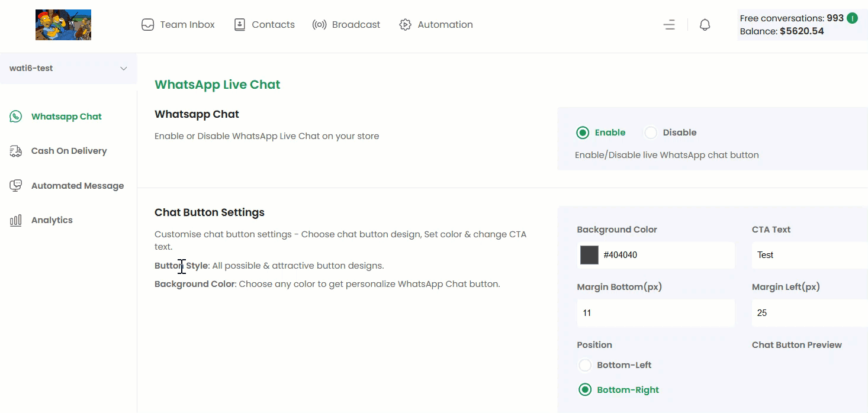Click the Contacts address-book icon
The image size is (868, 413).
click(x=239, y=25)
